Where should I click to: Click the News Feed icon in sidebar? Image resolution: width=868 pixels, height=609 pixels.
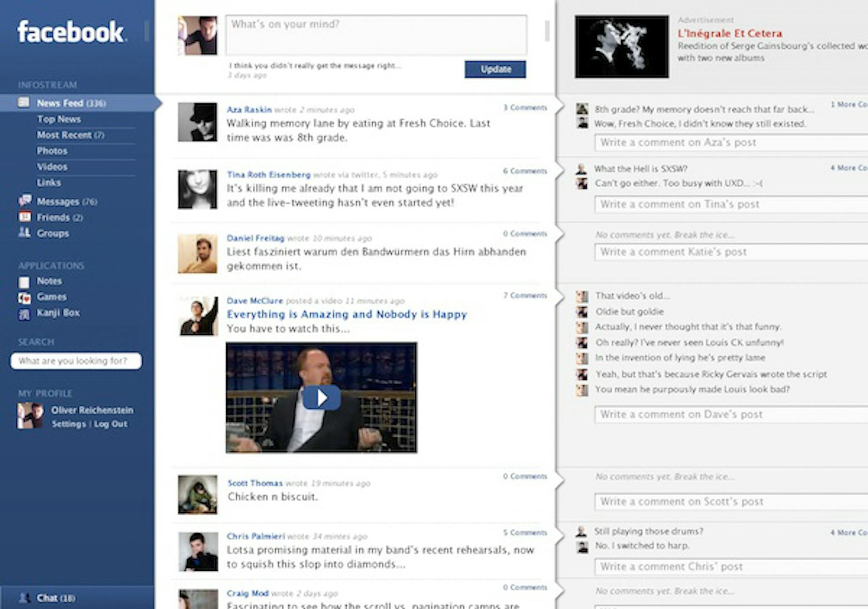coord(24,103)
